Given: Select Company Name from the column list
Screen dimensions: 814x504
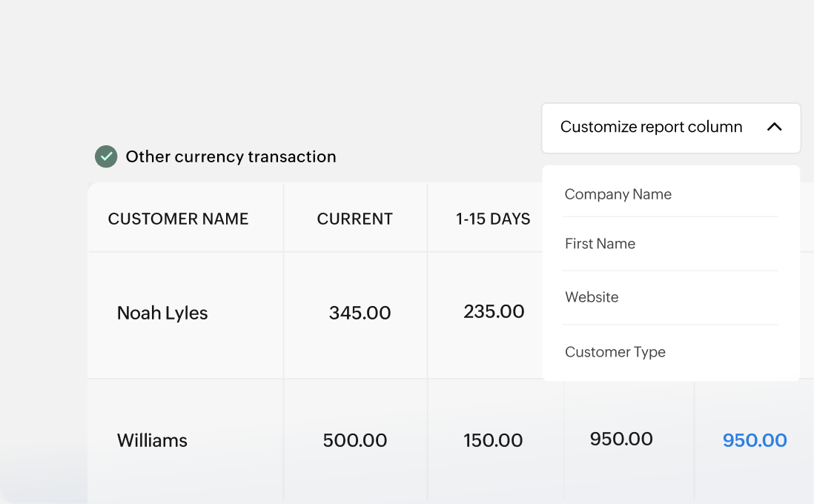Looking at the screenshot, I should tap(618, 193).
